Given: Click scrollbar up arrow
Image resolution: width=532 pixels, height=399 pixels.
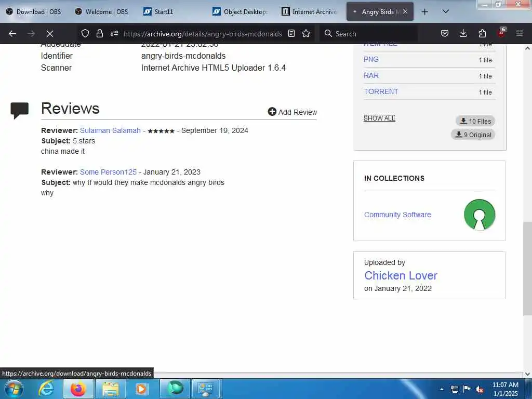Looking at the screenshot, I should click(x=527, y=48).
